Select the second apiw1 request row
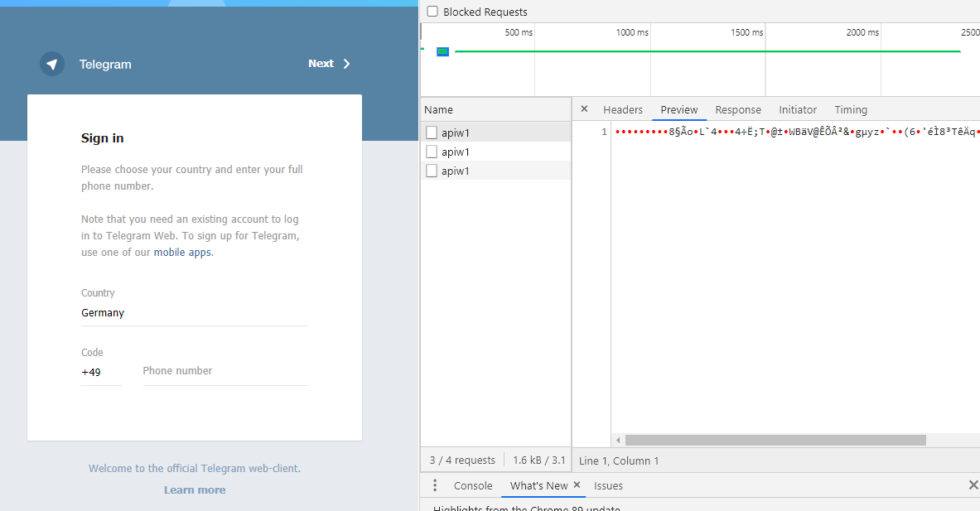 point(495,152)
